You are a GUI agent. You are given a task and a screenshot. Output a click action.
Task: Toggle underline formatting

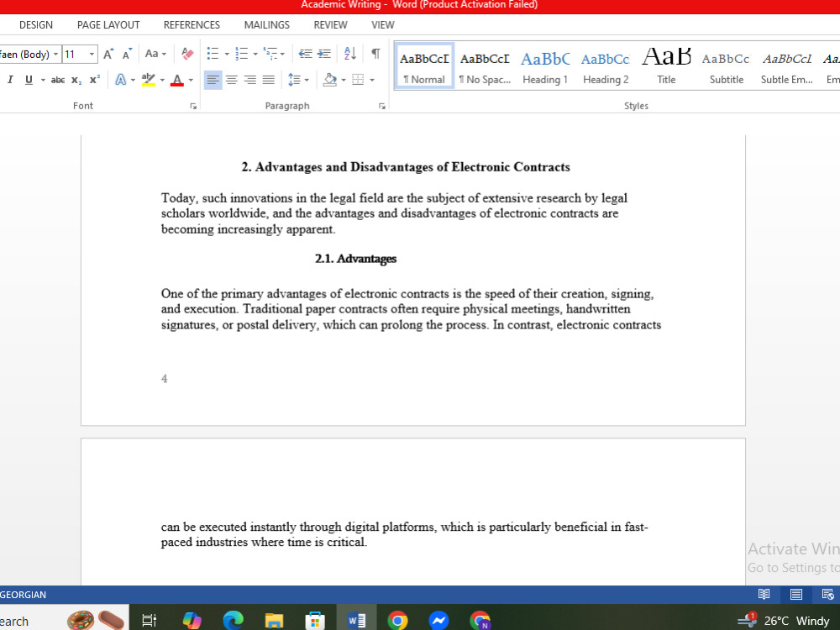tap(29, 80)
